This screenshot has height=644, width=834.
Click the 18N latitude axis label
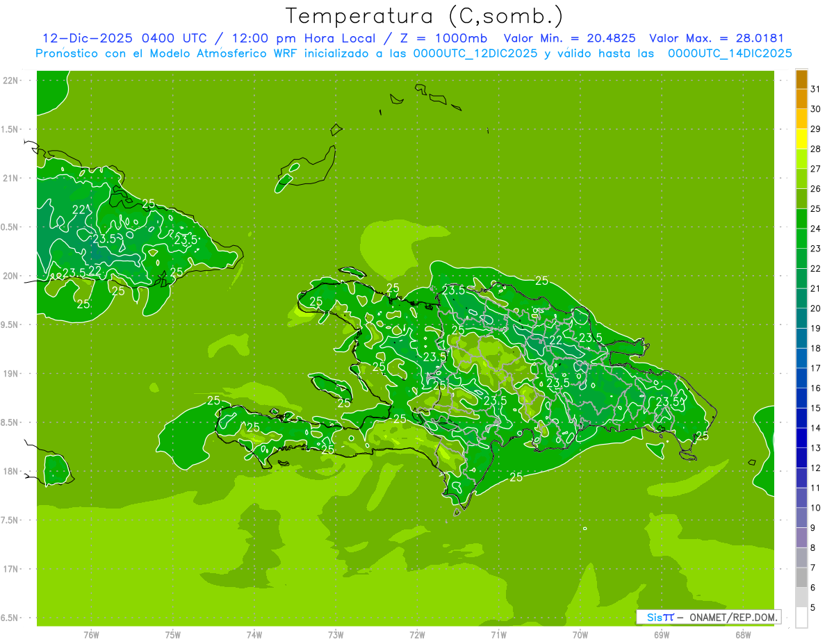tap(11, 471)
